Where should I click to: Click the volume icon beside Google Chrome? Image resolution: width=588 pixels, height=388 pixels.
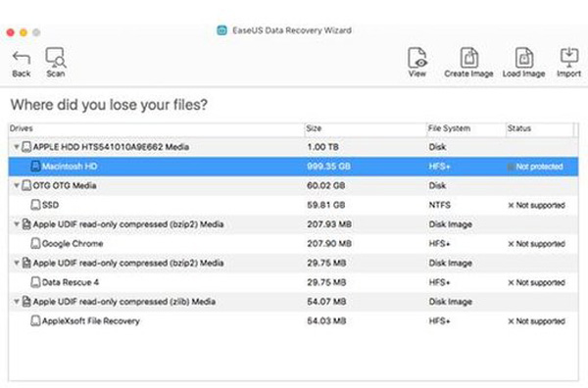[x=35, y=244]
